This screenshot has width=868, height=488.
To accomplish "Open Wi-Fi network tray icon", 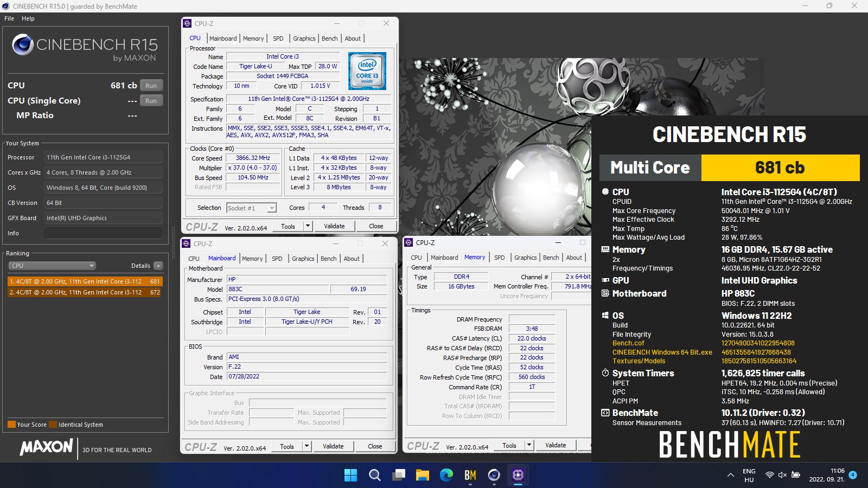I will coord(769,475).
